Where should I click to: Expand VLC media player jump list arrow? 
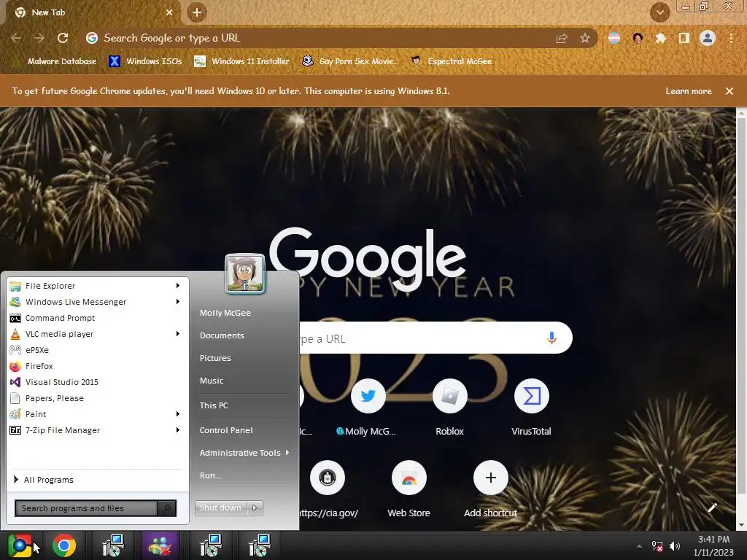[x=178, y=334]
